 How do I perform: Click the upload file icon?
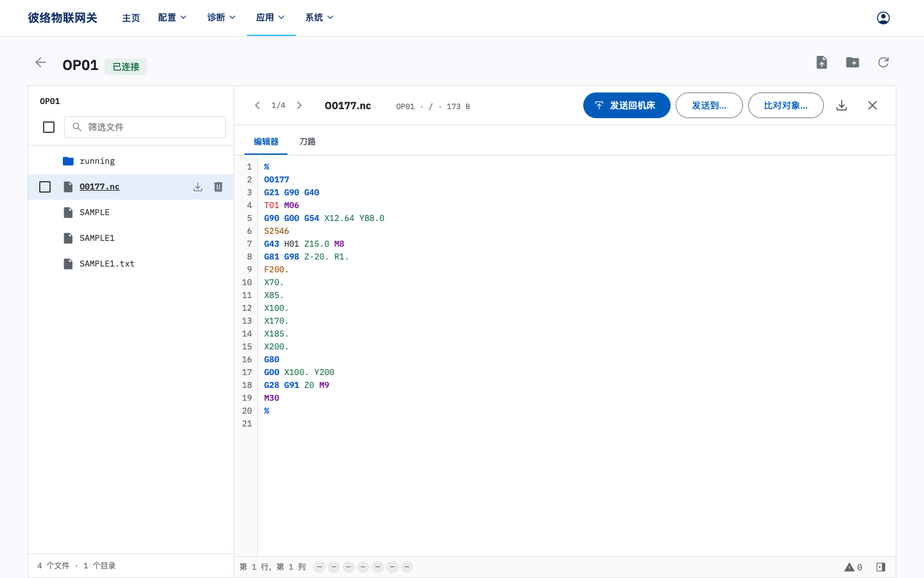pos(821,62)
